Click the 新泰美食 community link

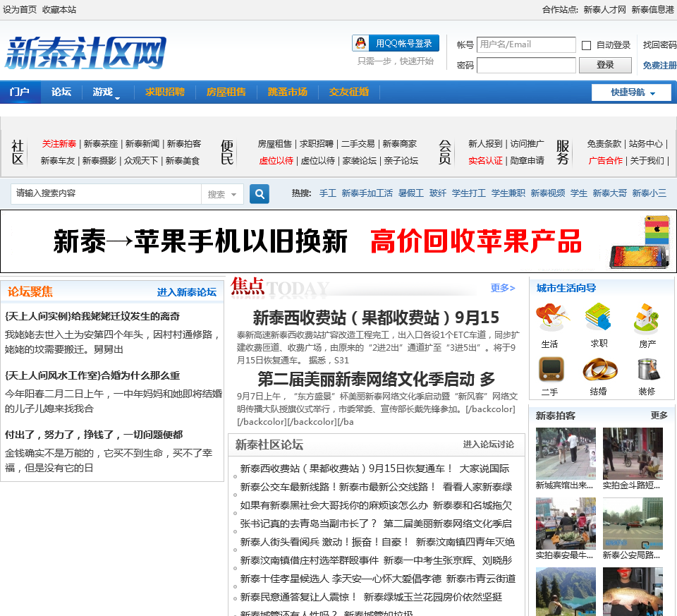183,161
